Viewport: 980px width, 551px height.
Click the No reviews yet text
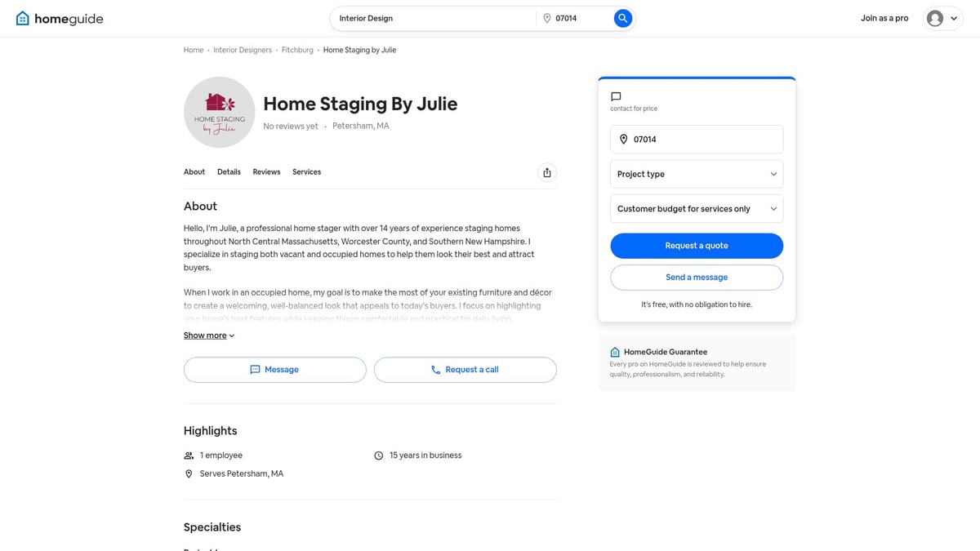pyautogui.click(x=291, y=127)
